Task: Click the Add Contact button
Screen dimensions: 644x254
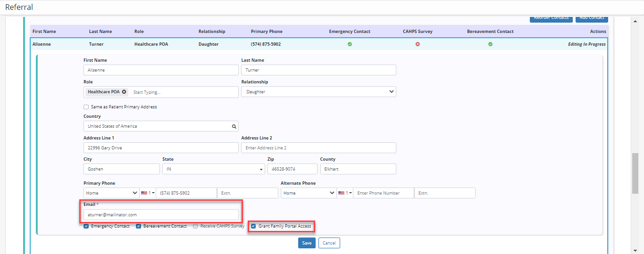Action: tap(592, 18)
